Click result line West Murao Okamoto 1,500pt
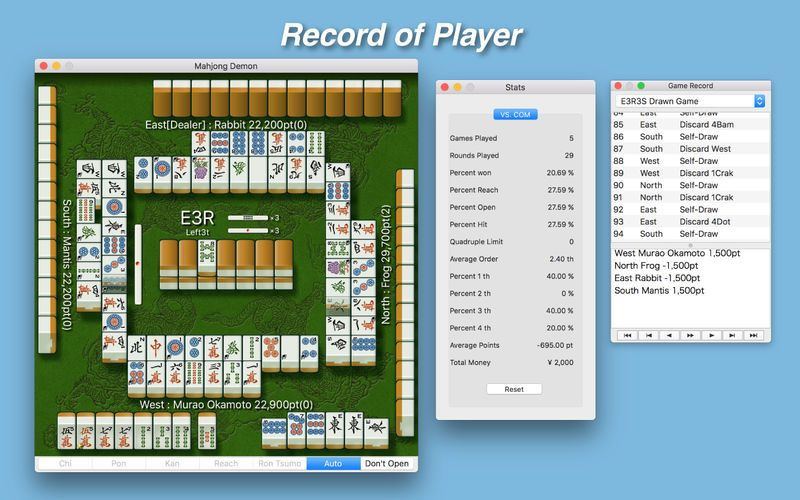The height and width of the screenshot is (500, 800). 677,253
